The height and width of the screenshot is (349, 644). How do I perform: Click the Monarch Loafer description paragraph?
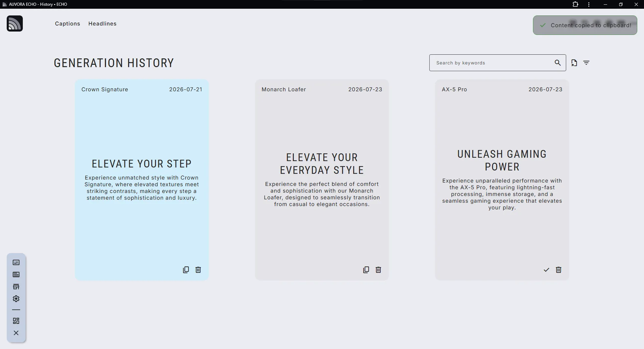pyautogui.click(x=322, y=194)
